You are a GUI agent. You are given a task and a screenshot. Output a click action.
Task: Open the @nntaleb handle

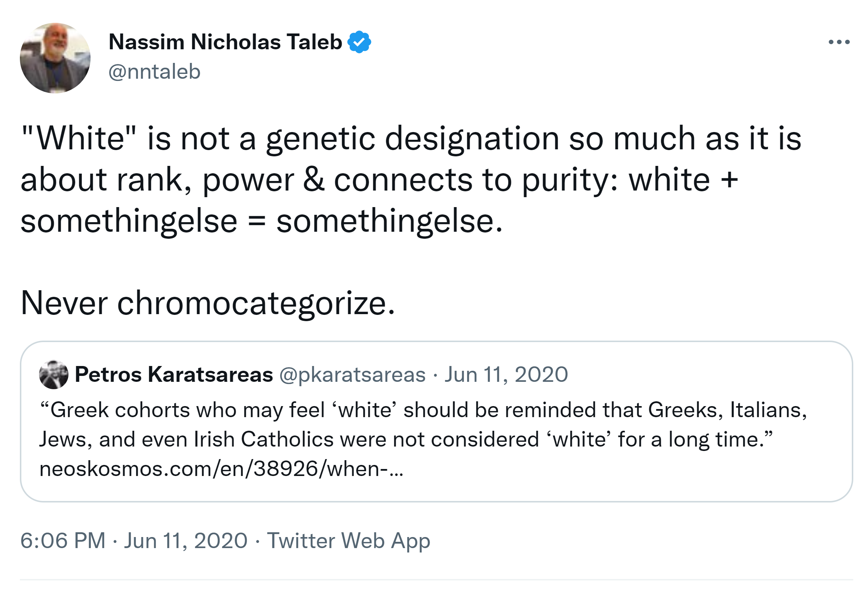click(155, 71)
